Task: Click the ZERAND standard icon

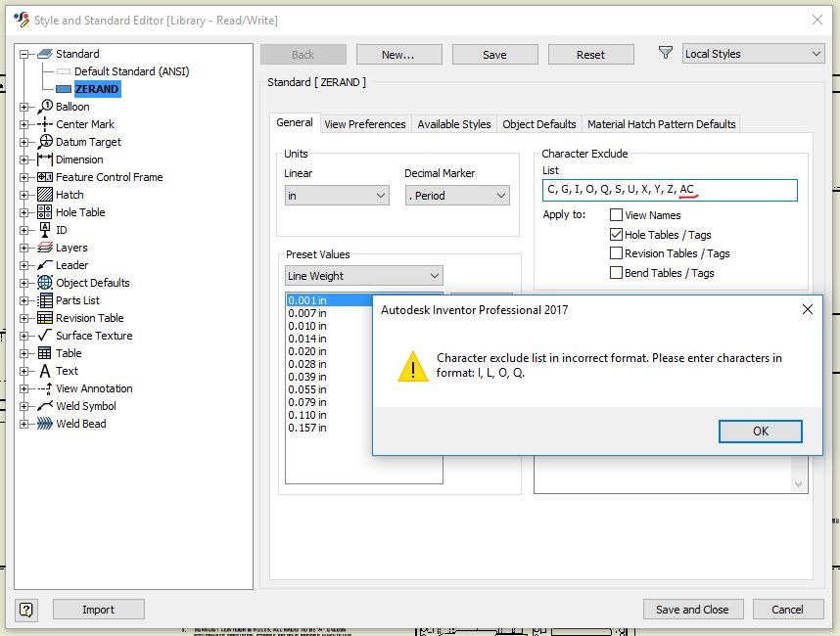Action: [x=64, y=89]
